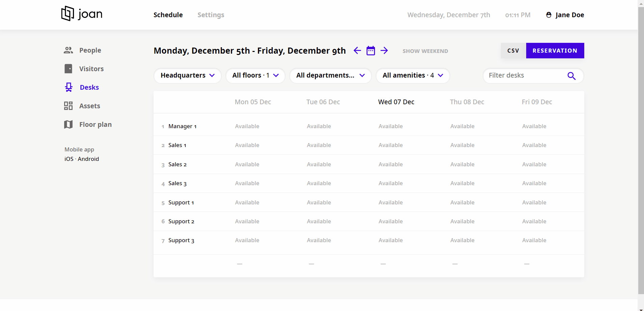Open the Assets grid icon
This screenshot has width=644, height=311.
tap(69, 106)
